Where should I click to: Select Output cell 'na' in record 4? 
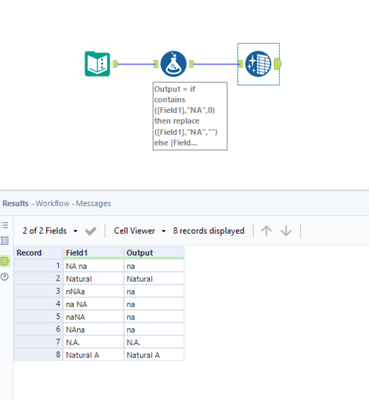(x=154, y=304)
